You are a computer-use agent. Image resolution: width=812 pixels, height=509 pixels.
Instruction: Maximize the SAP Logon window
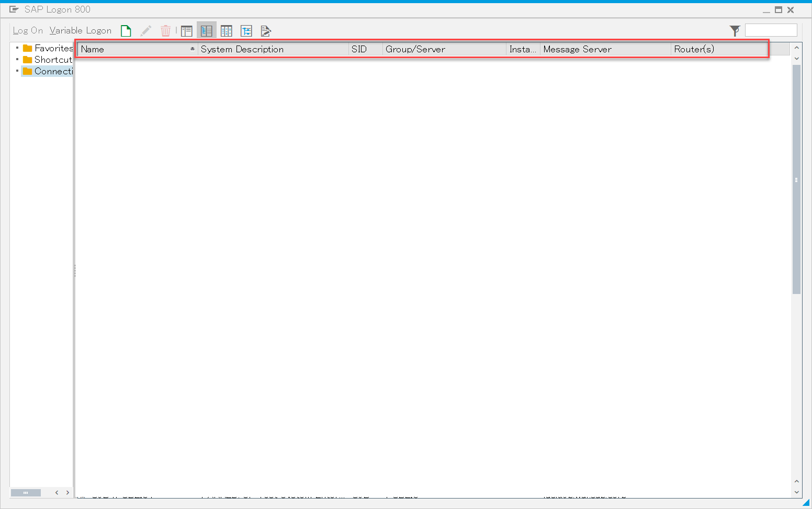point(779,9)
